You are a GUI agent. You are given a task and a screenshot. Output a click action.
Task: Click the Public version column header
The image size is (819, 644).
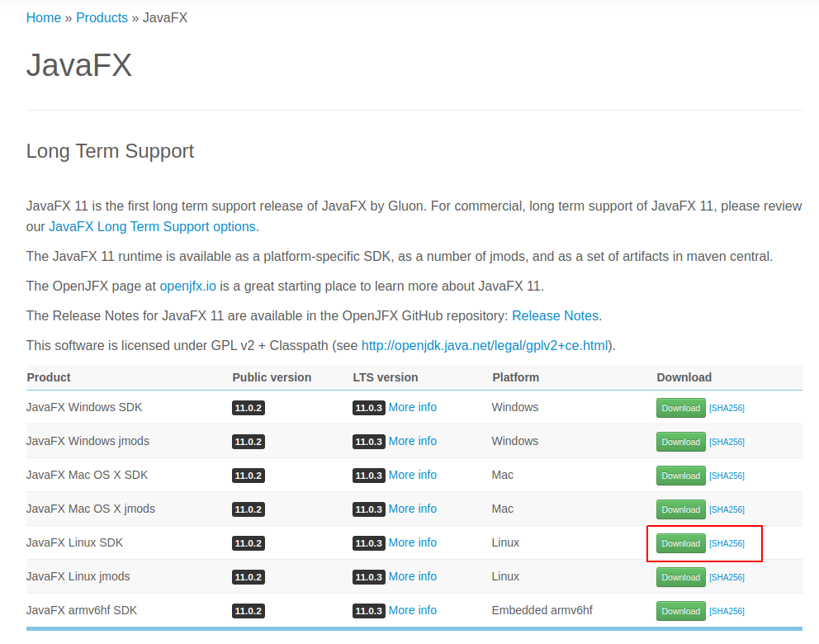click(272, 377)
